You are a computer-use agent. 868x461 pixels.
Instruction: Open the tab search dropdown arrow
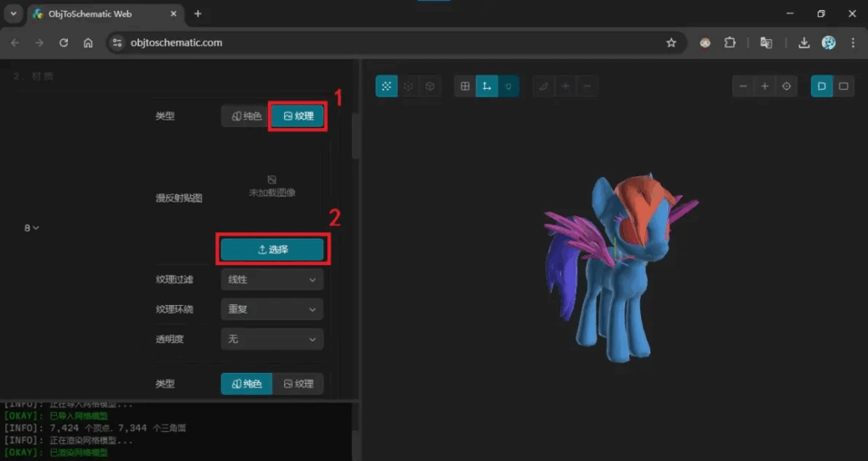coord(14,14)
